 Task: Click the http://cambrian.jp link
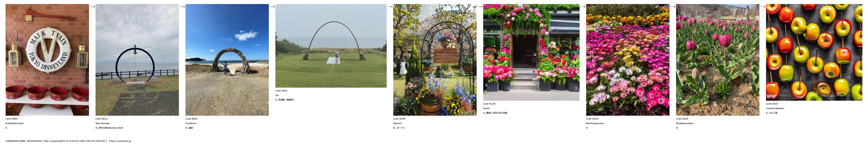(x=120, y=141)
